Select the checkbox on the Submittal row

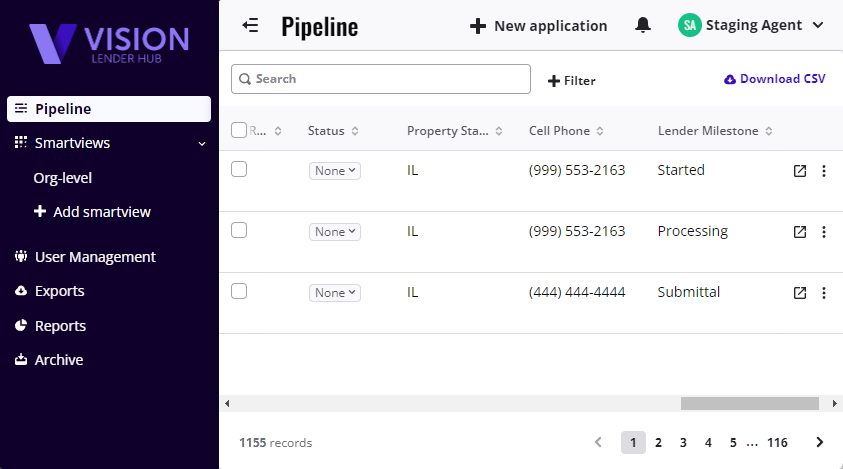point(239,292)
